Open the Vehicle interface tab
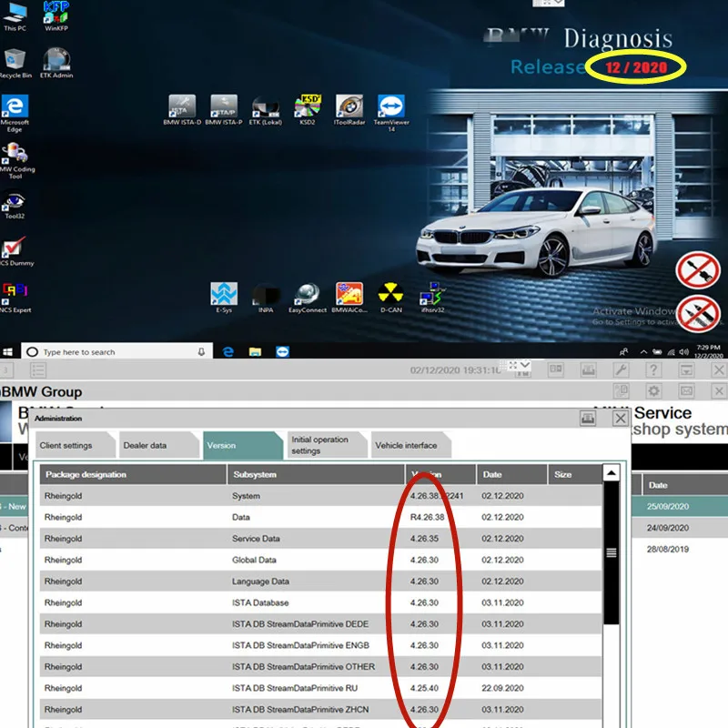The height and width of the screenshot is (728, 728). [410, 445]
